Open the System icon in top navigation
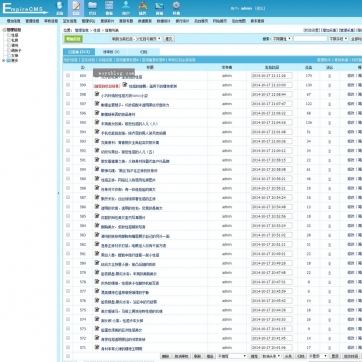 (x=59, y=8)
